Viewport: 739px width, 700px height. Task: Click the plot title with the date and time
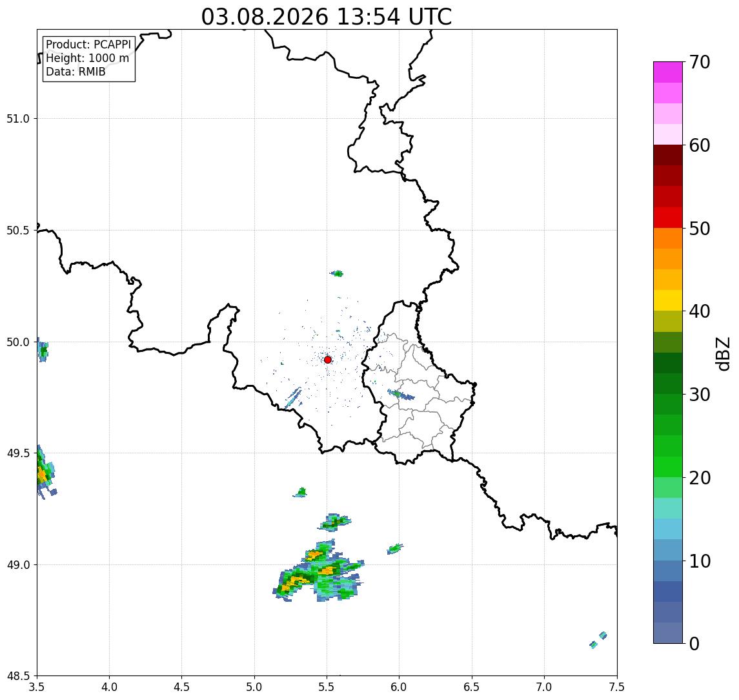(327, 17)
